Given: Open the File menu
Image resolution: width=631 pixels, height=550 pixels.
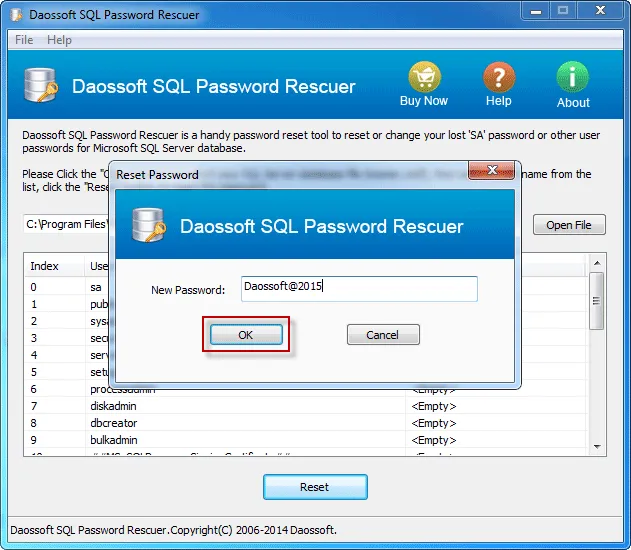Looking at the screenshot, I should click(24, 40).
